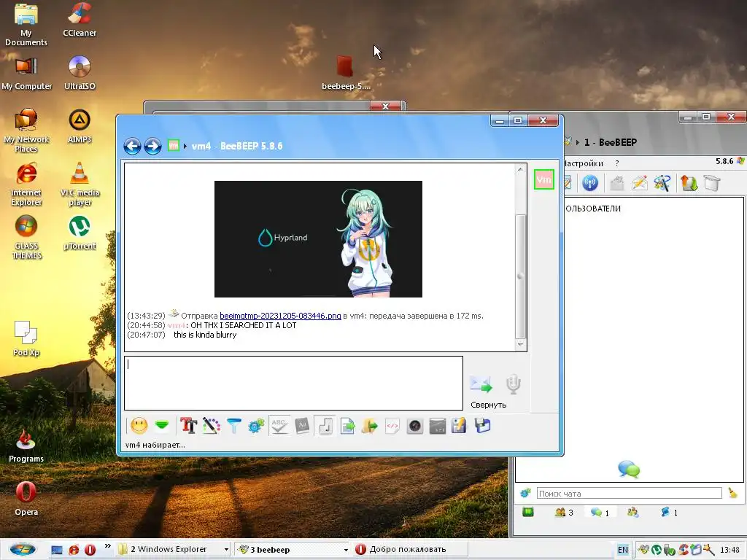Screen dimensions: 747x560
Task: Click the send folder icon
Action: click(x=370, y=425)
